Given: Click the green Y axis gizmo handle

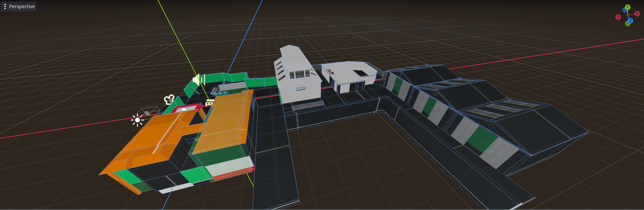Looking at the screenshot, I should click(628, 7).
